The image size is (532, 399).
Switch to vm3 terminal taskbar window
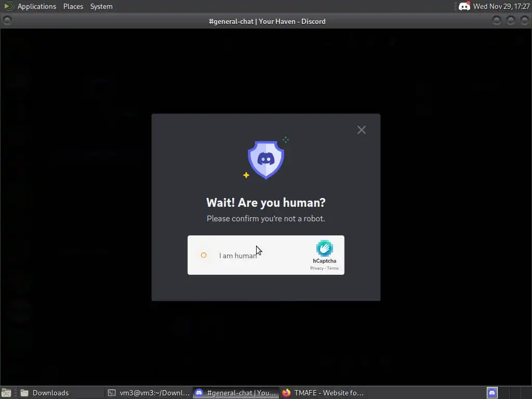pyautogui.click(x=149, y=393)
